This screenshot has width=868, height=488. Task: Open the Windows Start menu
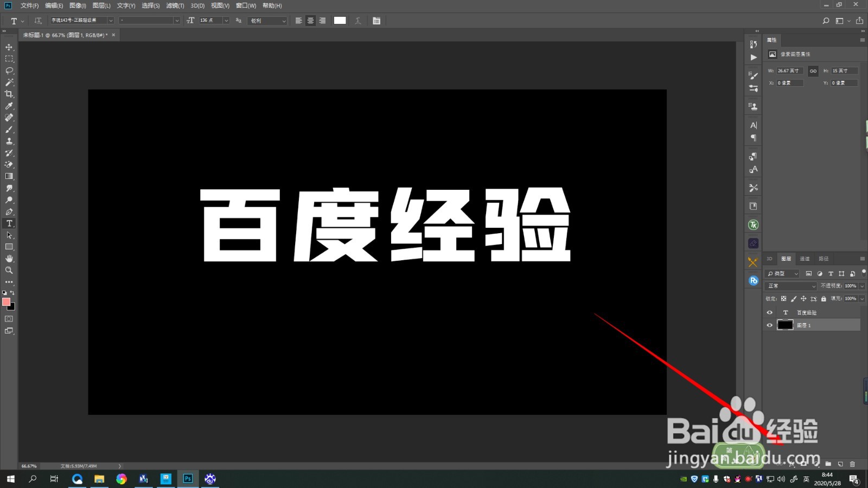point(10,479)
